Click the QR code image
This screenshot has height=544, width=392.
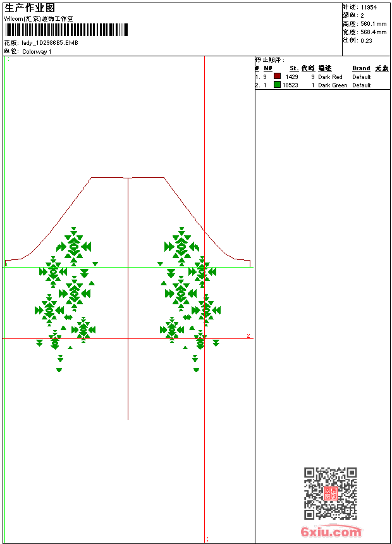pyautogui.click(x=330, y=493)
